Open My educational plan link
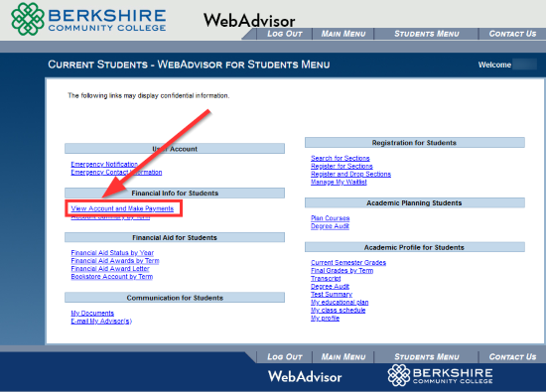Screen dimensions: 546x392 pos(340,303)
